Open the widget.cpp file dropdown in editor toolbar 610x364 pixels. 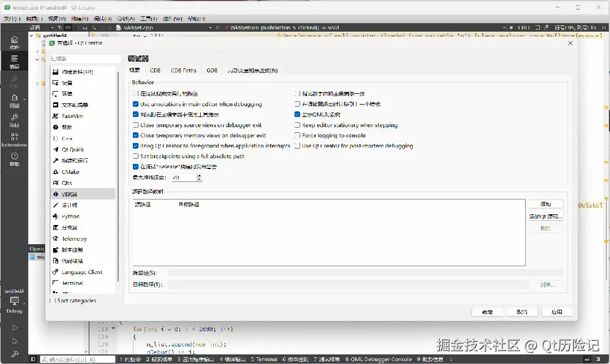210,28
